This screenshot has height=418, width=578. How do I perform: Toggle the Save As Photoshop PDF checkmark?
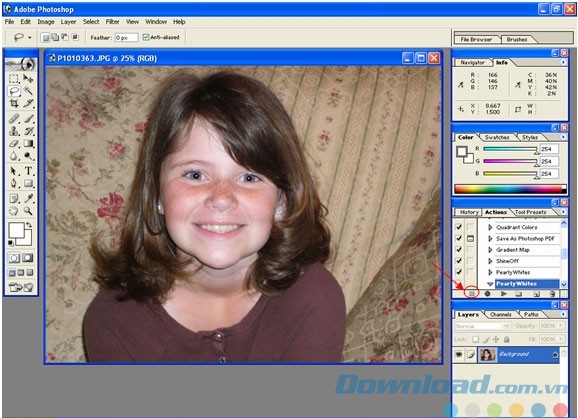click(459, 238)
